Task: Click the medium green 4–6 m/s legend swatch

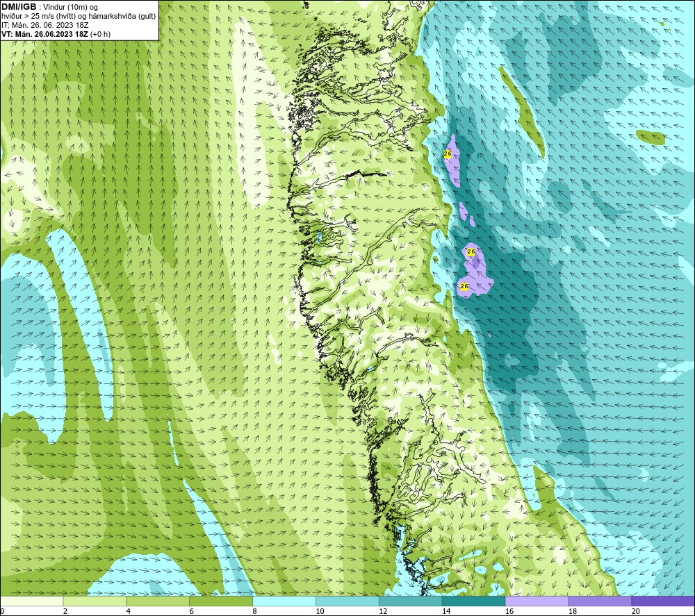Action: click(x=158, y=601)
